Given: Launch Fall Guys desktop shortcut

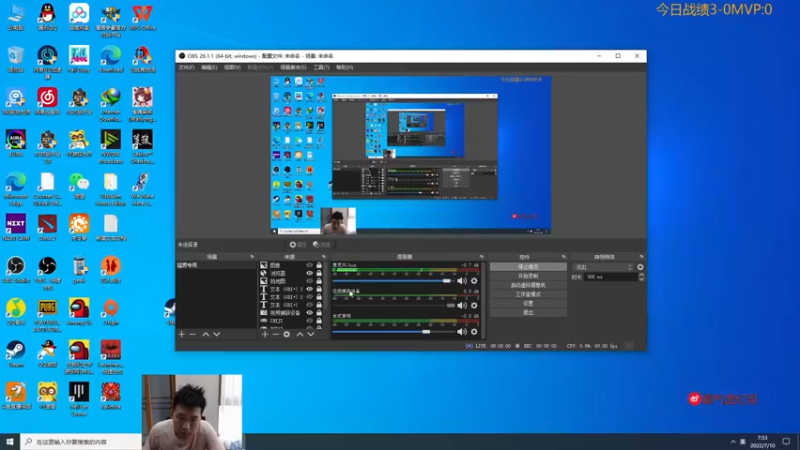Looking at the screenshot, I should (x=79, y=59).
